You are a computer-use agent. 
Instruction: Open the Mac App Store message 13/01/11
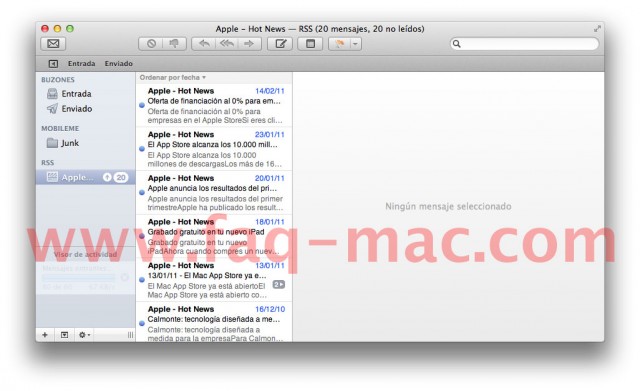click(x=214, y=280)
